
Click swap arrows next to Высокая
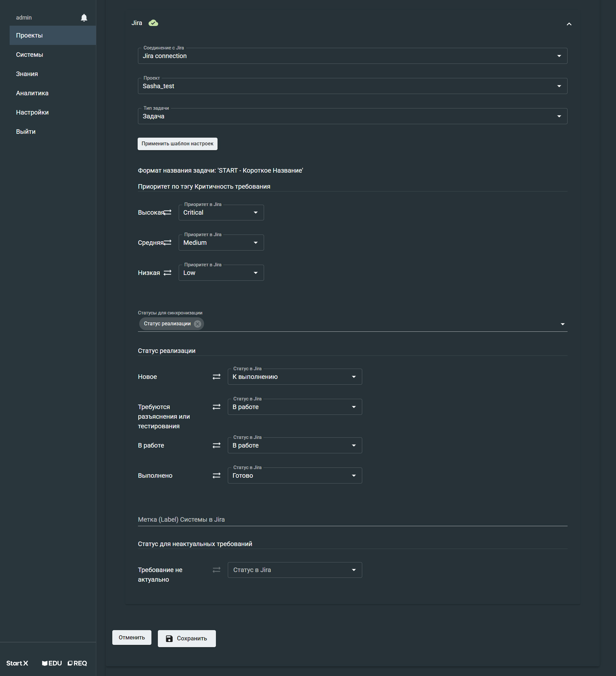tap(167, 212)
